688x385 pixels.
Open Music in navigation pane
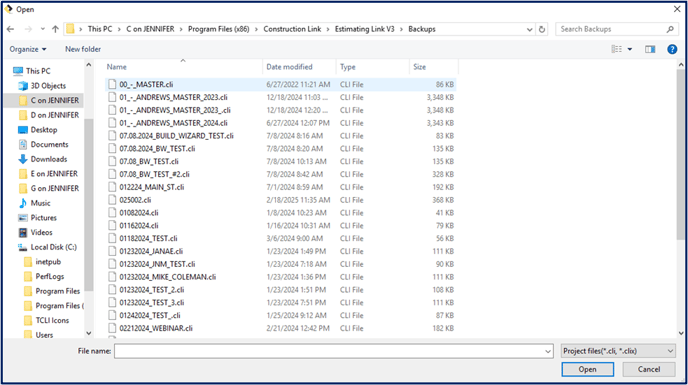coord(40,203)
